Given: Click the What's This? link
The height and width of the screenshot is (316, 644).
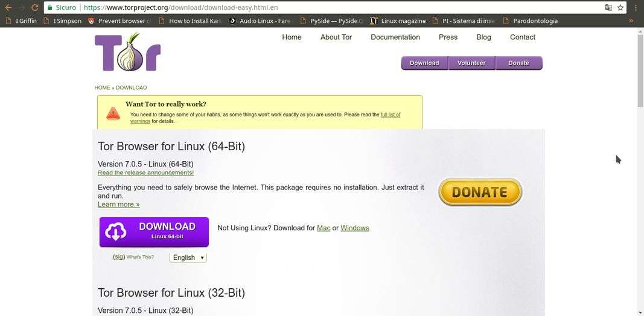Looking at the screenshot, I should 140,257.
